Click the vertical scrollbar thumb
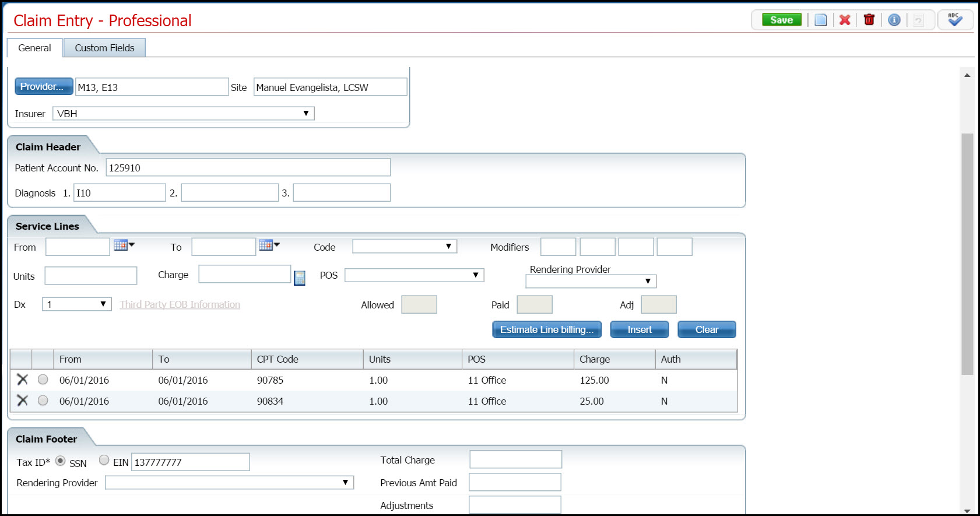This screenshot has height=516, width=980. pos(967,254)
